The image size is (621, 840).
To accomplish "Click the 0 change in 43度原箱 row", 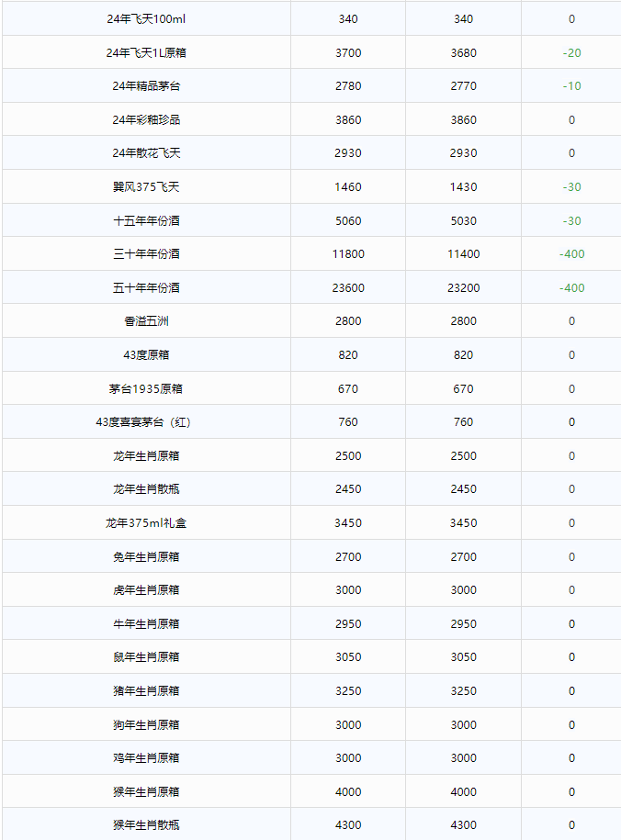I will coord(571,354).
